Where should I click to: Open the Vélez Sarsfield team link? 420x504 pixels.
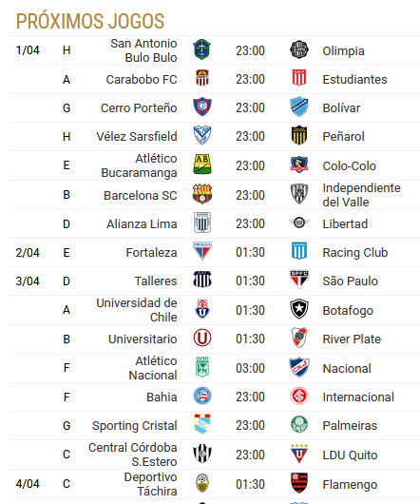point(137,137)
